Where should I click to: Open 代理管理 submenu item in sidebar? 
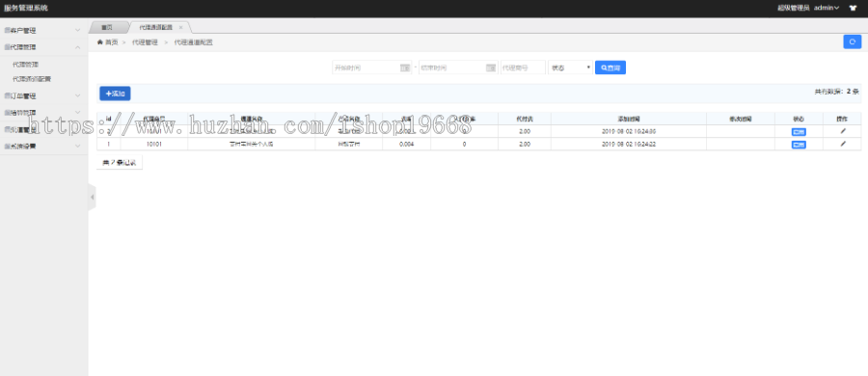click(26, 65)
